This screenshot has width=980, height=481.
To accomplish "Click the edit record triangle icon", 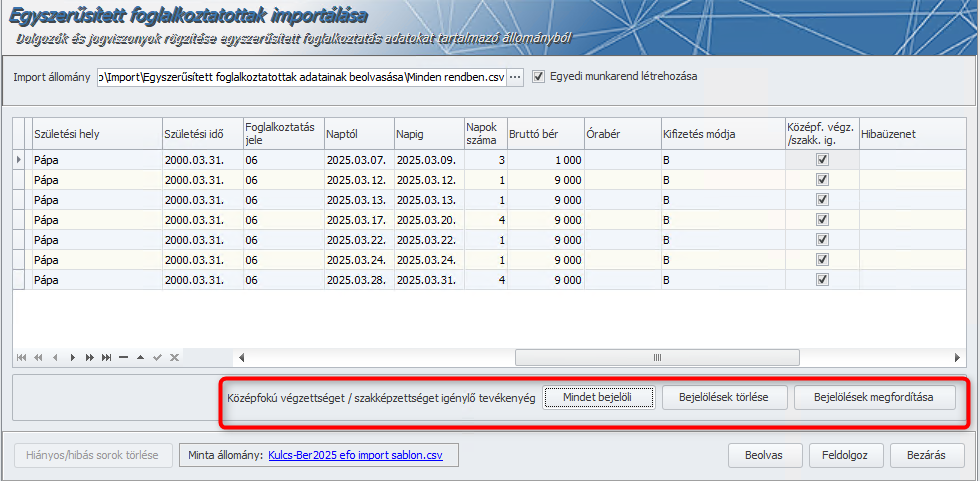I will [x=141, y=357].
